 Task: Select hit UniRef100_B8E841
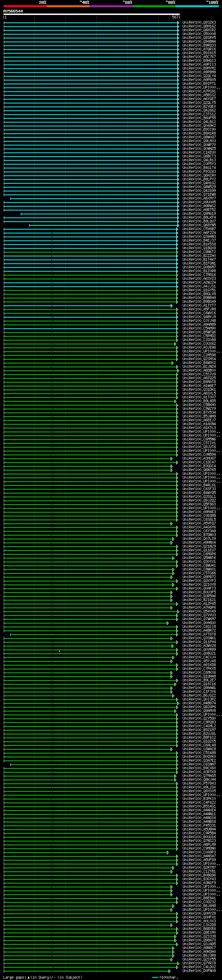pos(199,898)
